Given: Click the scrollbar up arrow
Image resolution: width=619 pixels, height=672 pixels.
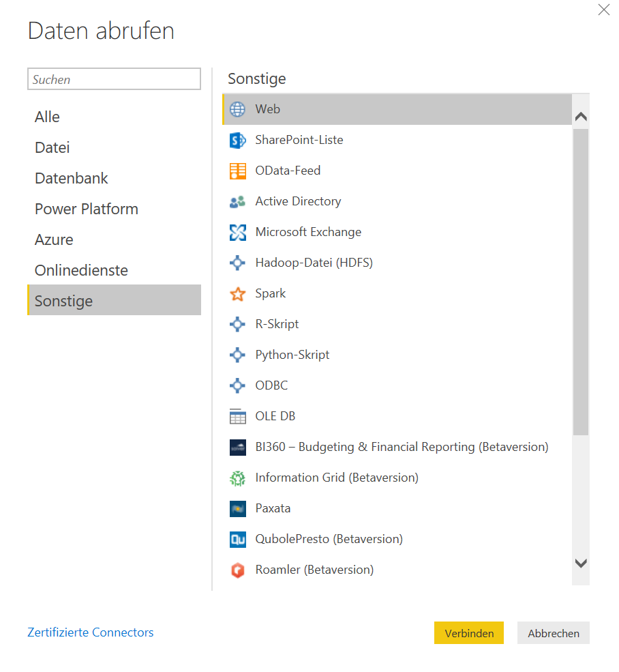Looking at the screenshot, I should [x=581, y=116].
